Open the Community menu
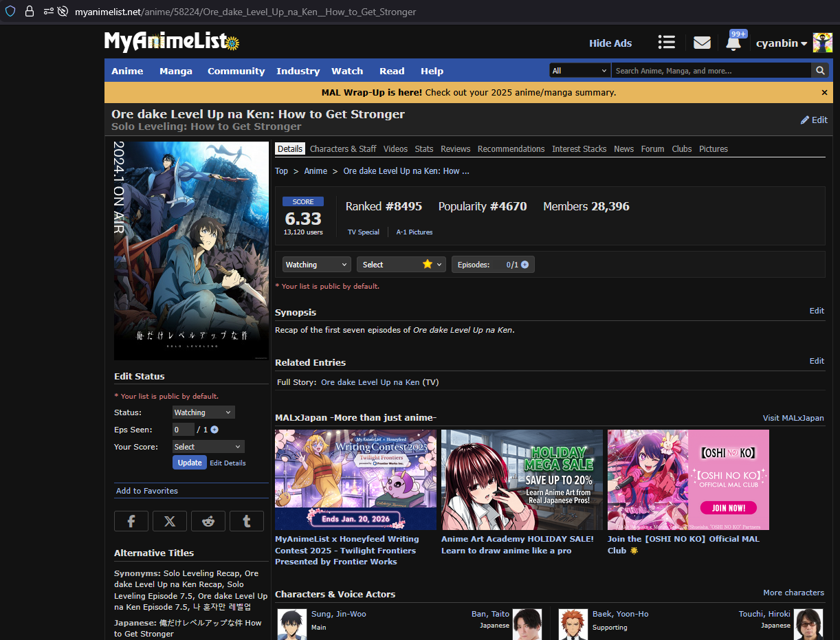This screenshot has width=840, height=640. (x=236, y=71)
